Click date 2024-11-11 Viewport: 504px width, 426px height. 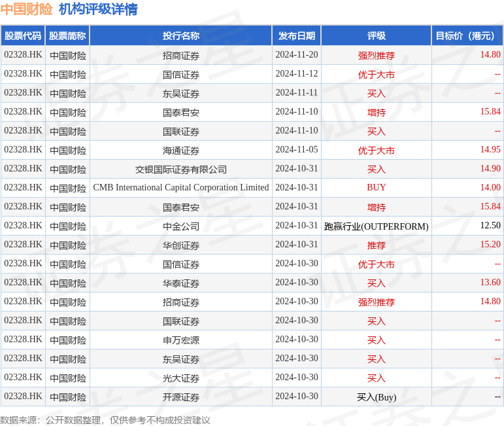point(297,93)
